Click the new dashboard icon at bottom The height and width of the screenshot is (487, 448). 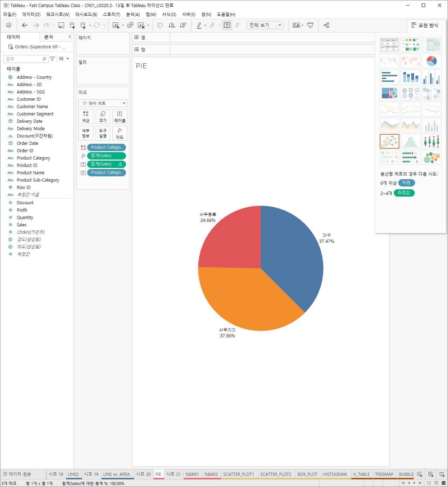[x=431, y=474]
